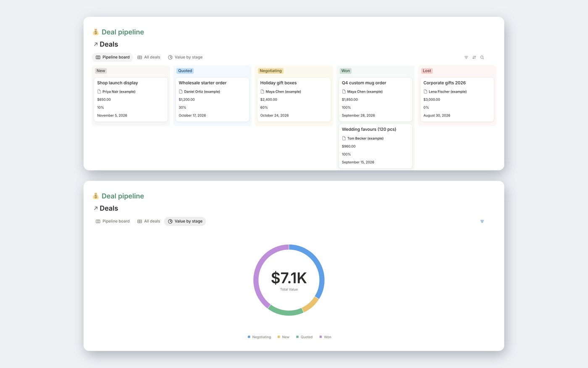Click $650.00 value on Shop launch card
This screenshot has height=368, width=588.
104,100
